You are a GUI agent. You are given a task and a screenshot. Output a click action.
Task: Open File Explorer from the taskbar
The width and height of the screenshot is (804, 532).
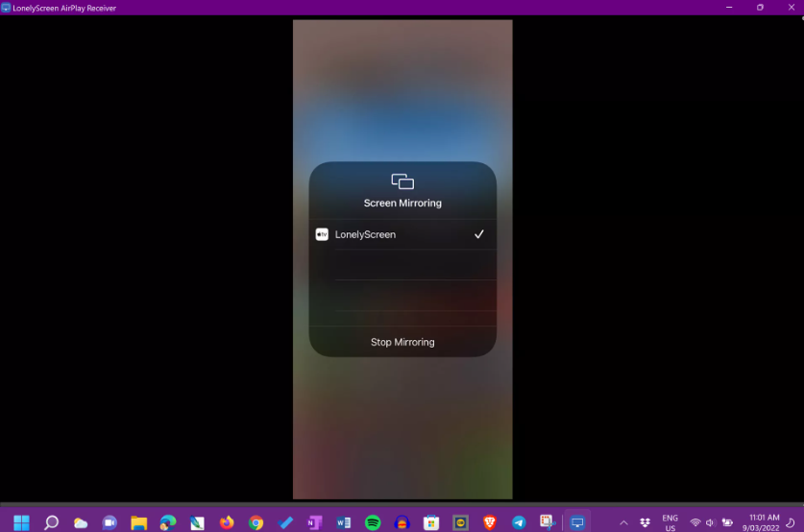(x=139, y=522)
